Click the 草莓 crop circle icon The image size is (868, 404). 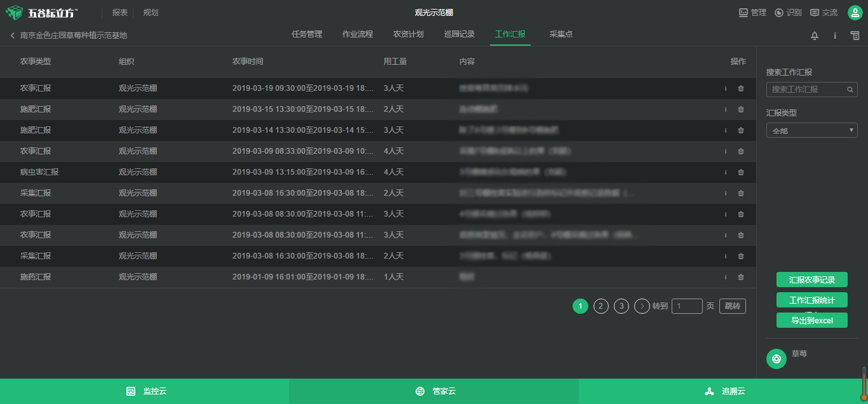pos(776,359)
